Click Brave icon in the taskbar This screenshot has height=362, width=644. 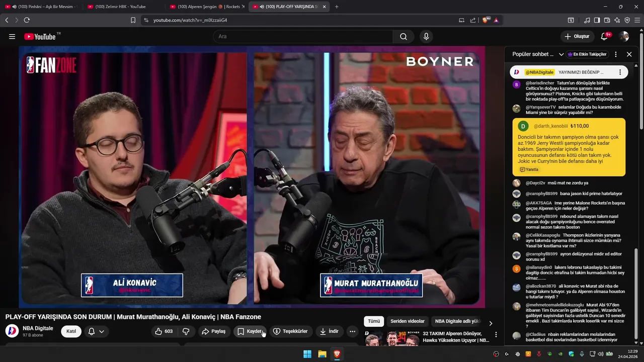(337, 354)
